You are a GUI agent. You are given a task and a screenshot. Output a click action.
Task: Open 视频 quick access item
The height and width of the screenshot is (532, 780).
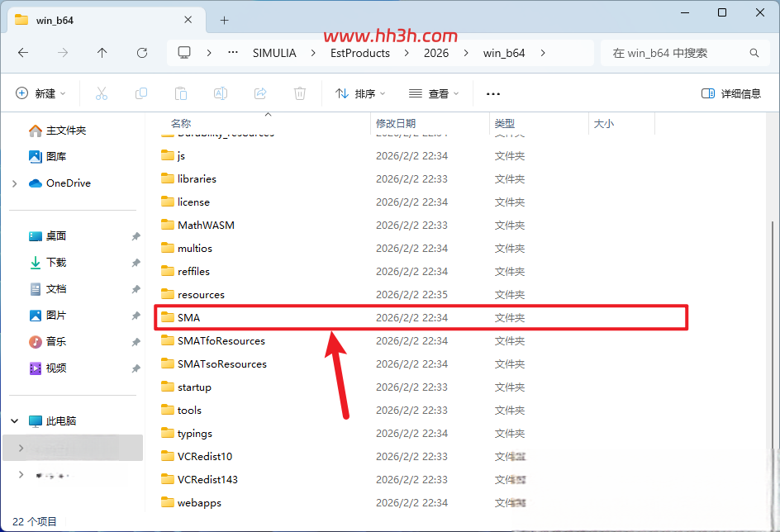tap(48, 368)
